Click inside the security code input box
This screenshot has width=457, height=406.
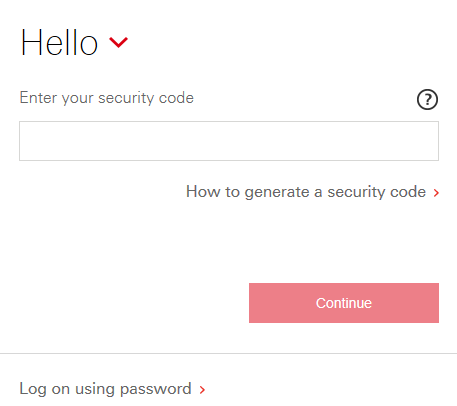click(229, 141)
